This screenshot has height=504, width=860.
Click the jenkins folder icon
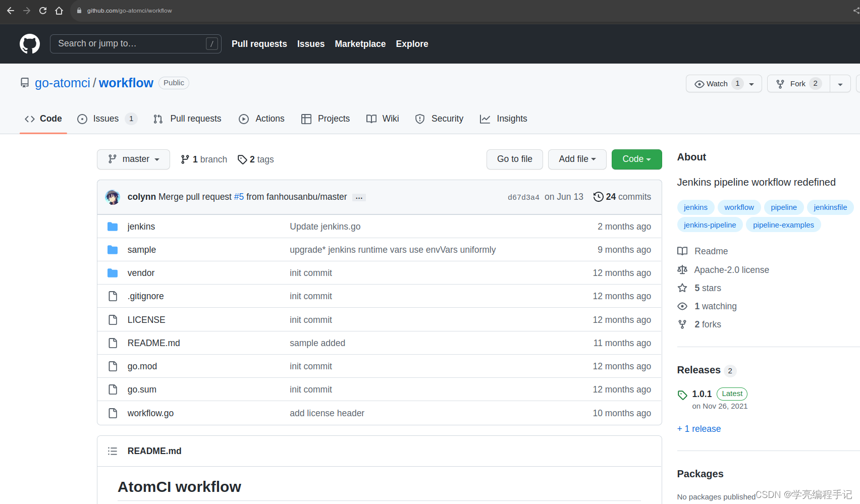point(113,227)
